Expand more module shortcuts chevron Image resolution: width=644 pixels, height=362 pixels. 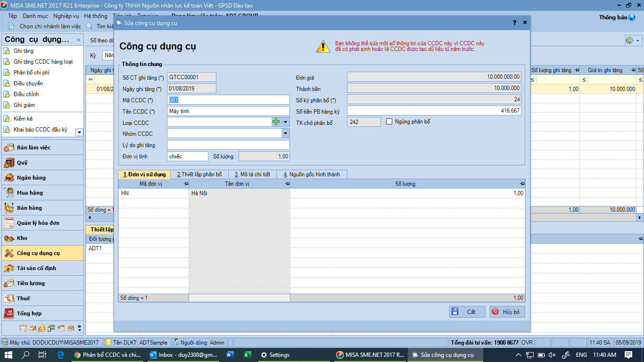(79, 328)
